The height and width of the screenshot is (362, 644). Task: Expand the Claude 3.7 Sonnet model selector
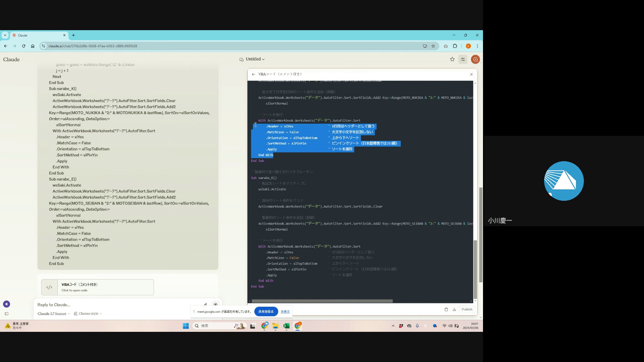[x=54, y=314]
